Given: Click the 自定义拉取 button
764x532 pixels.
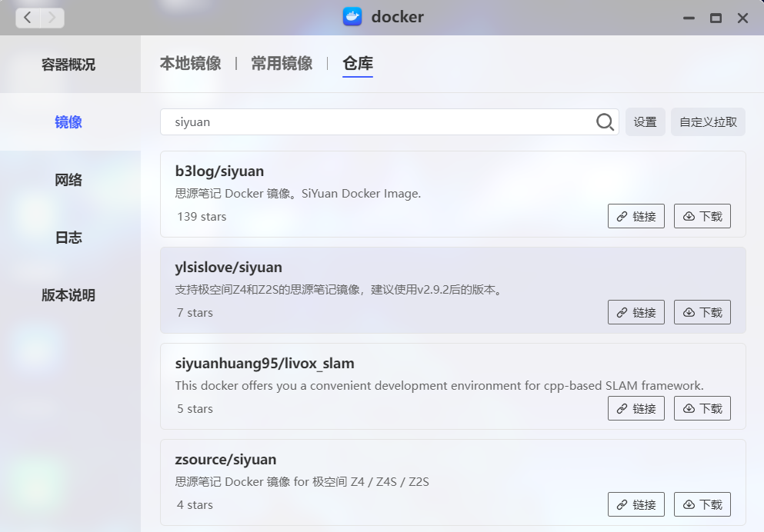Looking at the screenshot, I should click(708, 121).
